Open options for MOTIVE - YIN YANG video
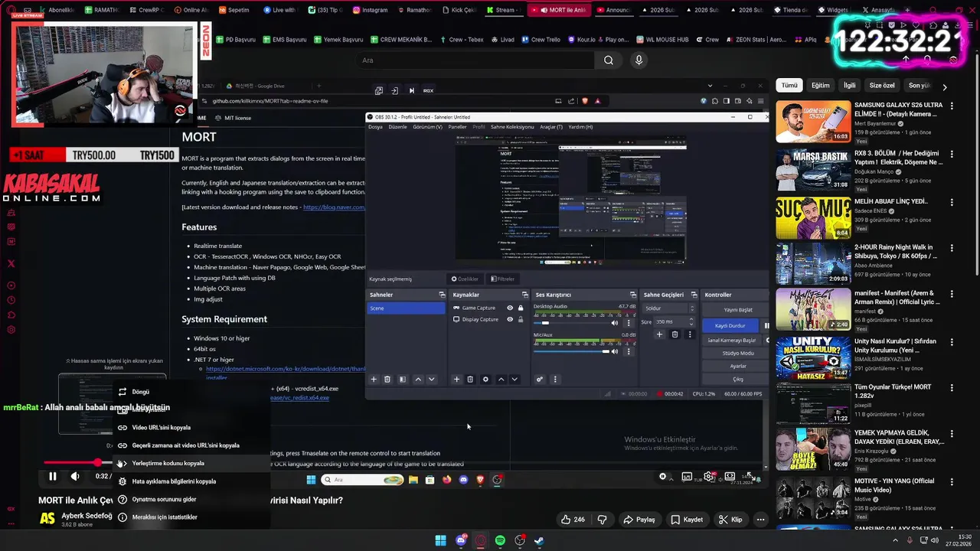Image resolution: width=980 pixels, height=551 pixels. [952, 481]
